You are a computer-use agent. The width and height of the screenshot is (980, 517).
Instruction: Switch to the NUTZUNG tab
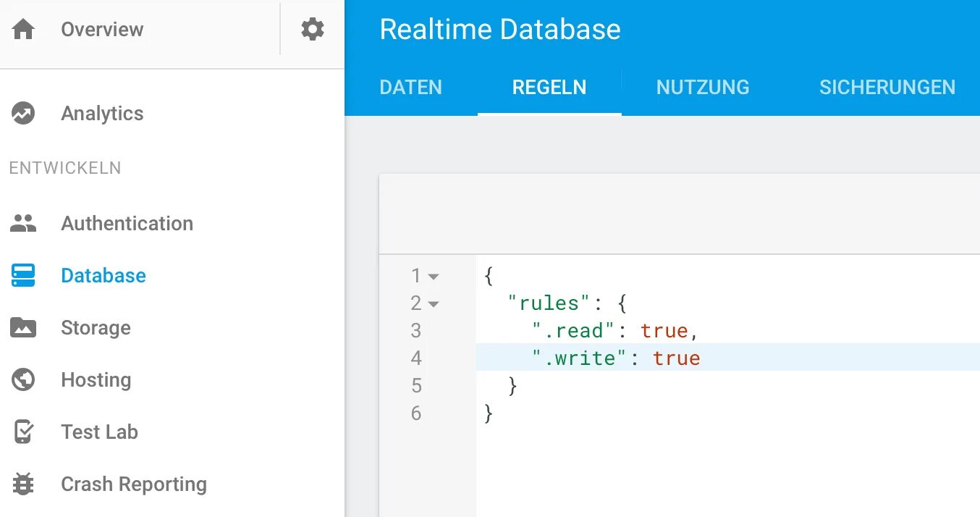coord(703,88)
